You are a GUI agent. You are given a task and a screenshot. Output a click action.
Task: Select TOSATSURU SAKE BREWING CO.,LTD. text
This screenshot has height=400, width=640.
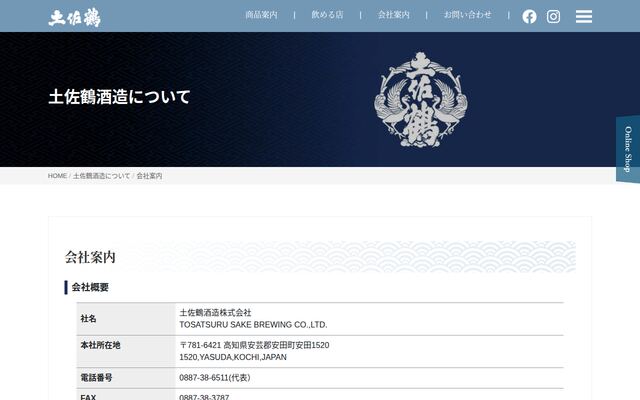(253, 325)
